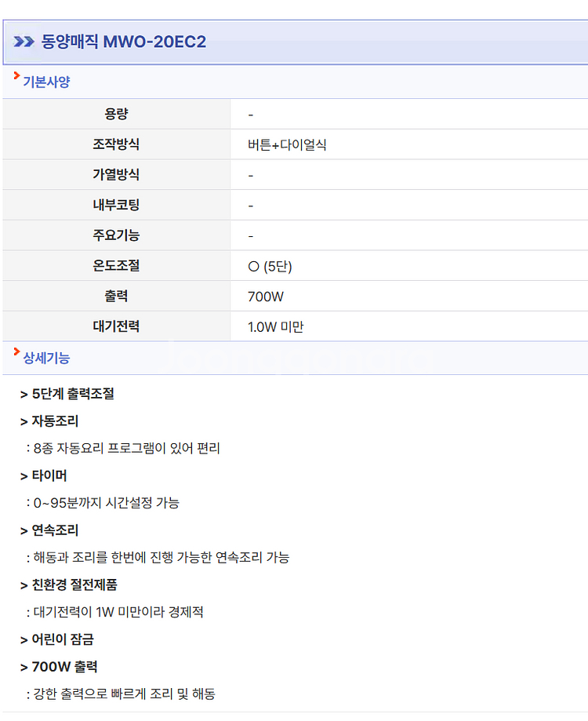This screenshot has height=721, width=588.
Task: Click the 700W 출력 feature heading
Action: click(x=64, y=667)
